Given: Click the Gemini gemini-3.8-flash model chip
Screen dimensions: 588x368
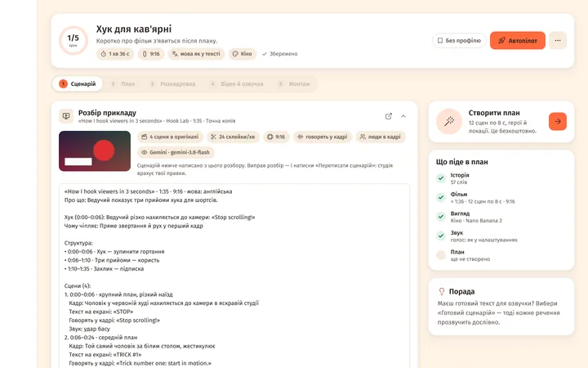Looking at the screenshot, I should tap(176, 152).
